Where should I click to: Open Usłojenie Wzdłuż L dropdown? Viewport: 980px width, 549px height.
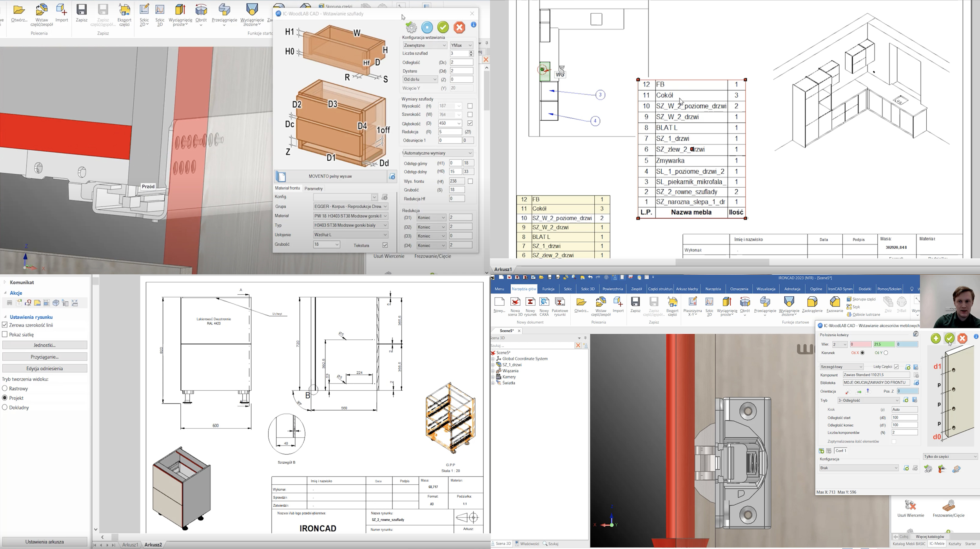350,235
